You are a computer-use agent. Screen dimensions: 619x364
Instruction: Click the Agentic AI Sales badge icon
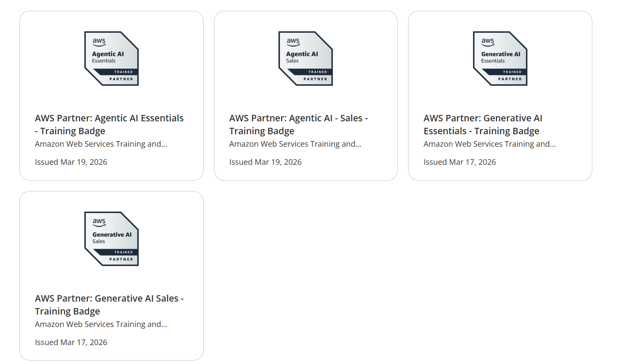point(306,59)
